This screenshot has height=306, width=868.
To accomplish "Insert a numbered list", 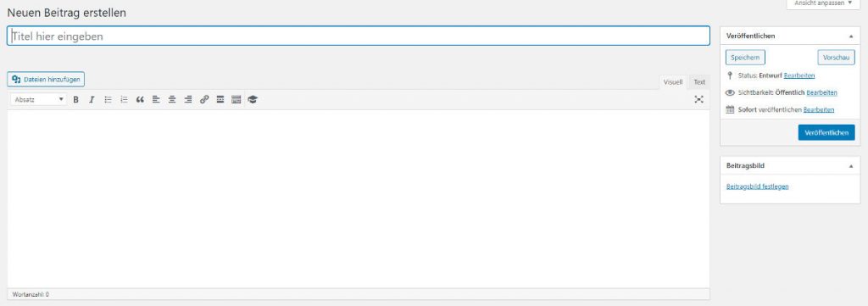I will [x=124, y=100].
